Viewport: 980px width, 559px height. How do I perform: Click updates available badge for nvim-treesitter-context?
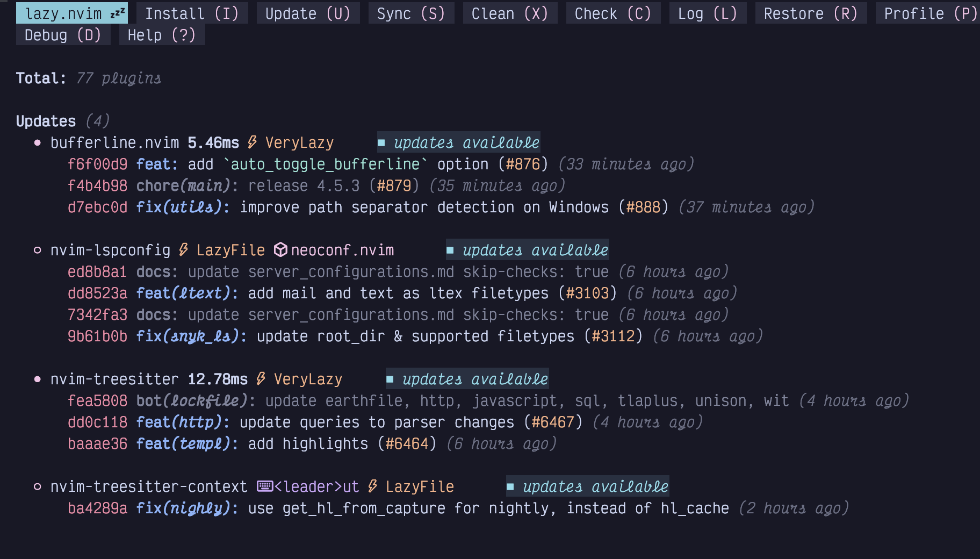(588, 486)
